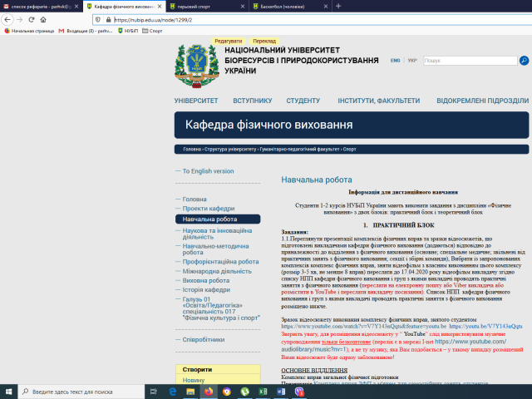The height and width of the screenshot is (399, 532).
Task: Click the Переклад translation button
Action: 264,41
